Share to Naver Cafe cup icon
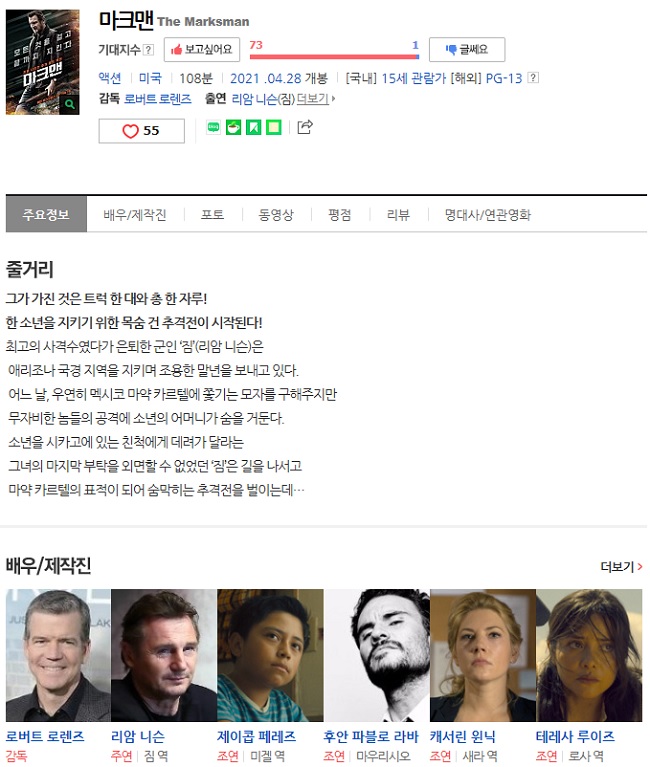Viewport: 650px width, 767px height. (x=233, y=128)
